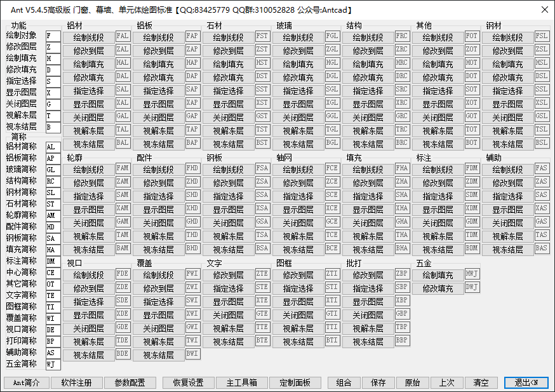The height and width of the screenshot is (392, 555).
Task: Click 修改到层 button in 玻璃 group
Action: (298, 51)
